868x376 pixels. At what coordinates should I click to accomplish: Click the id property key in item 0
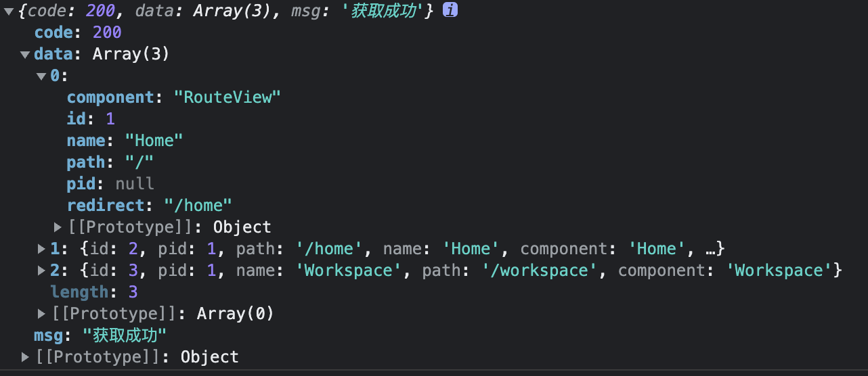(78, 119)
